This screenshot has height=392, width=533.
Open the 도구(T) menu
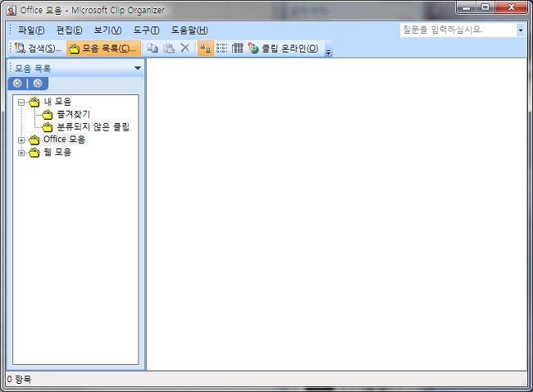pyautogui.click(x=146, y=30)
